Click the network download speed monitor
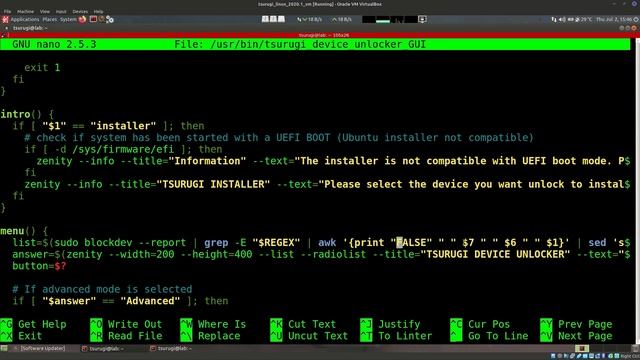640x360 pixels. [309, 19]
